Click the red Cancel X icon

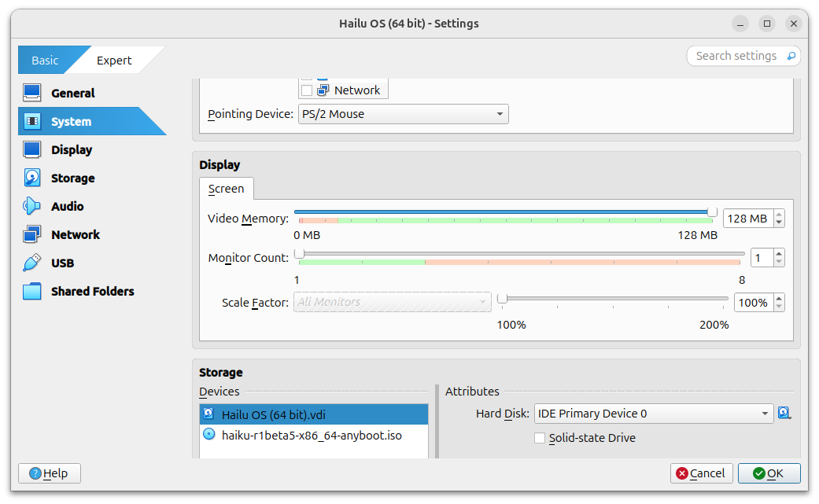[x=681, y=473]
